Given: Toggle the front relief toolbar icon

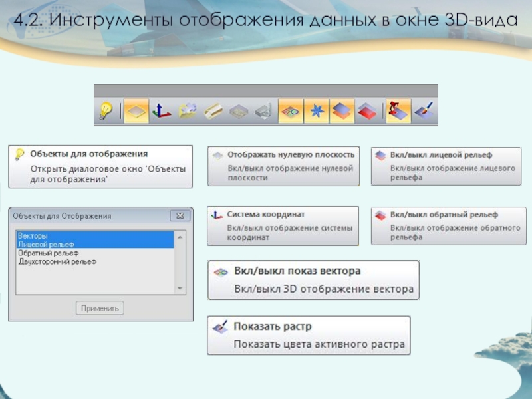Looking at the screenshot, I should click(x=342, y=111).
